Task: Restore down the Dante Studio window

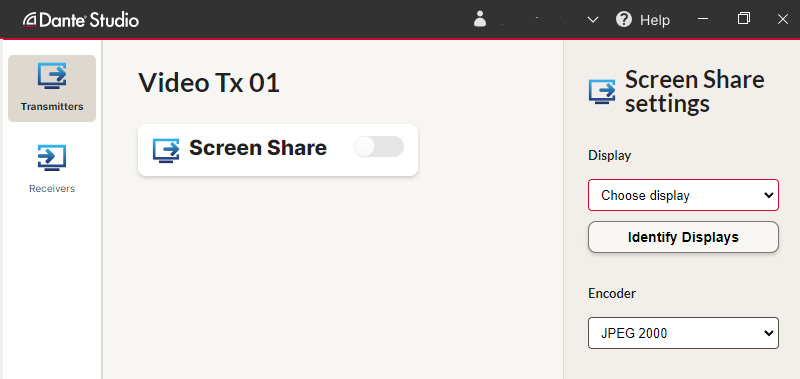Action: click(743, 19)
